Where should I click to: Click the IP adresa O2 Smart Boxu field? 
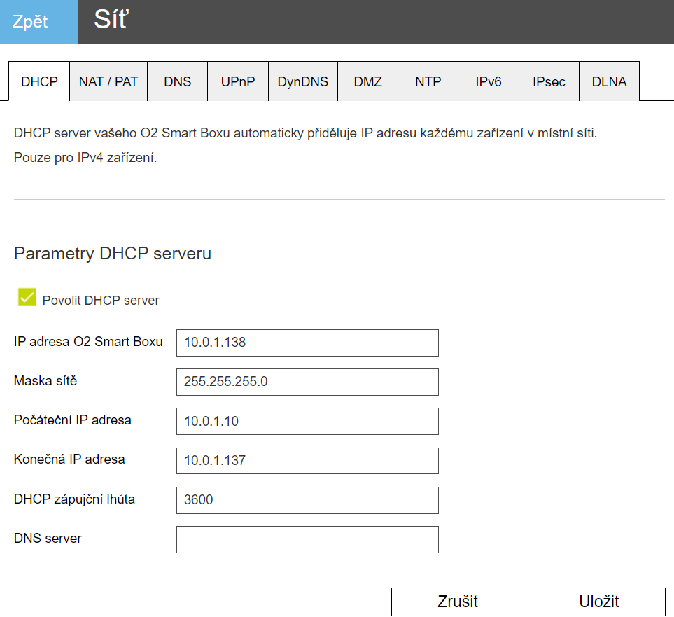coord(307,342)
